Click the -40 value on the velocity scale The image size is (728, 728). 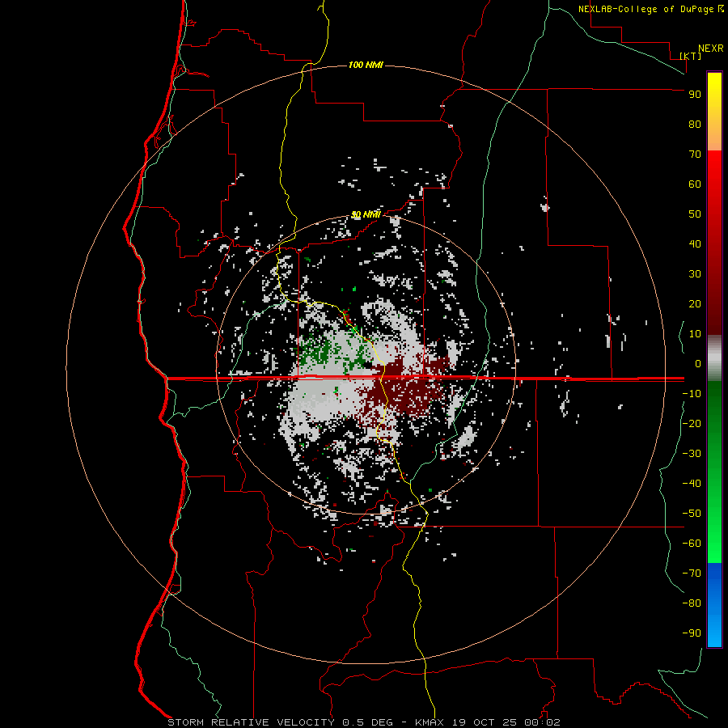692,484
